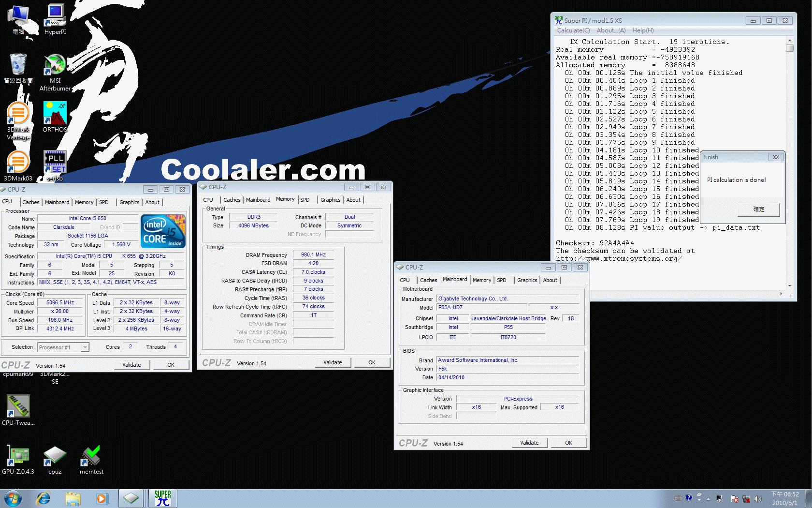The height and width of the screenshot is (508, 812).
Task: Open About tab in Mainboard CPU-Z window
Action: coord(550,280)
